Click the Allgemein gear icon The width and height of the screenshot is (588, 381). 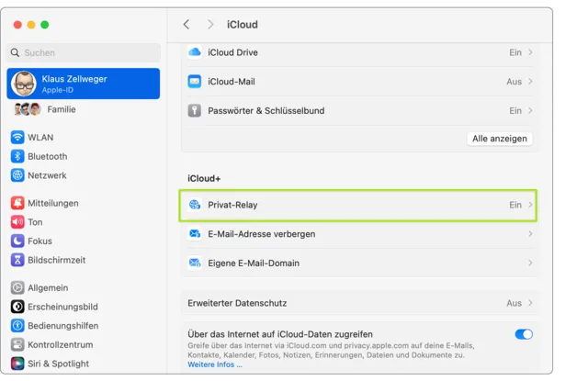[17, 287]
